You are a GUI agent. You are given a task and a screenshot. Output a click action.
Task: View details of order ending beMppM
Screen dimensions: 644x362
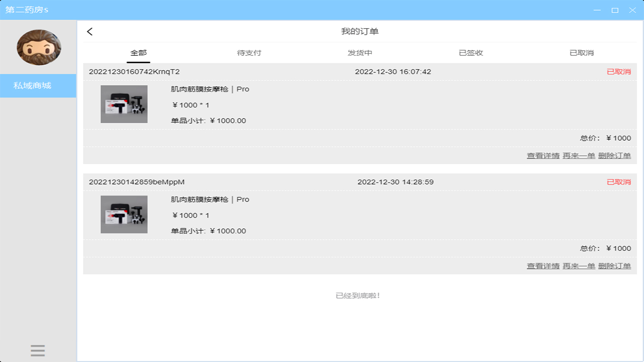pyautogui.click(x=543, y=266)
